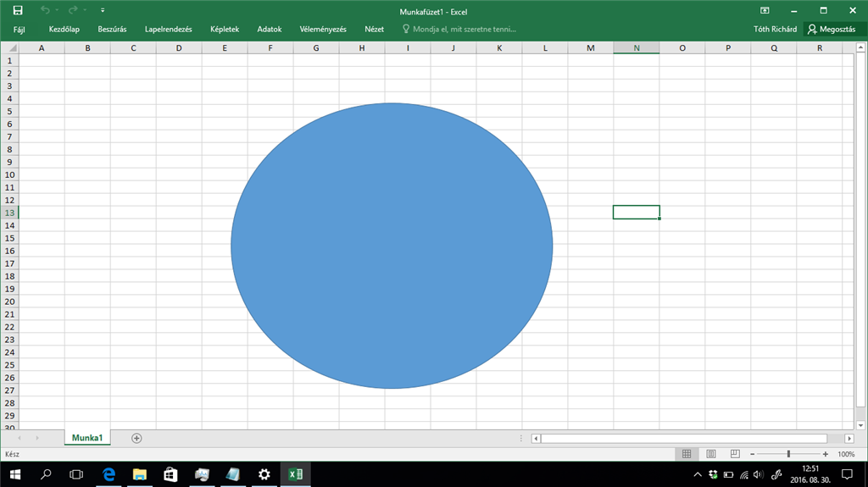
Task: Select column R header
Action: coord(820,48)
